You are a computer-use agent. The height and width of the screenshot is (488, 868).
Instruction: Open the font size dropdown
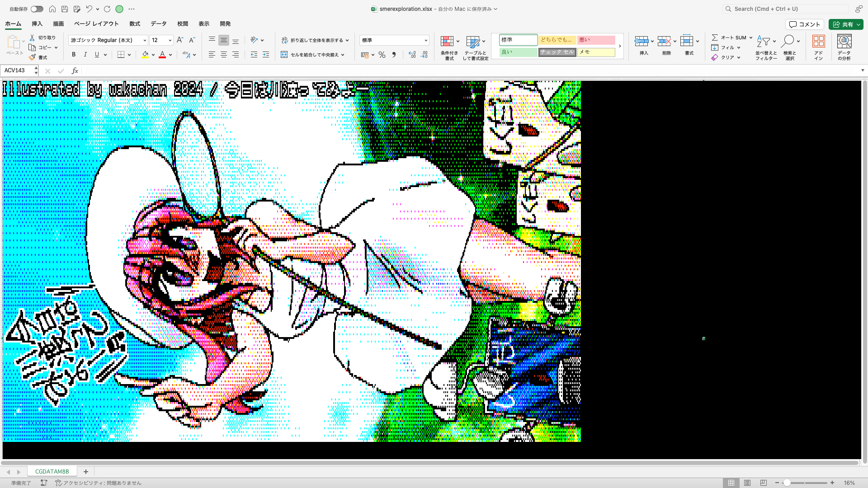point(170,40)
